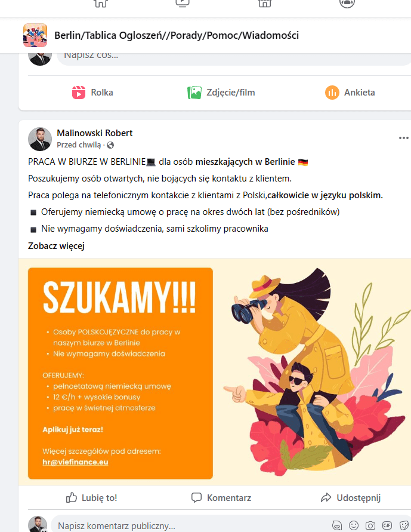Add a Zdjęcie/film to the post
This screenshot has width=411, height=532.
(x=221, y=93)
